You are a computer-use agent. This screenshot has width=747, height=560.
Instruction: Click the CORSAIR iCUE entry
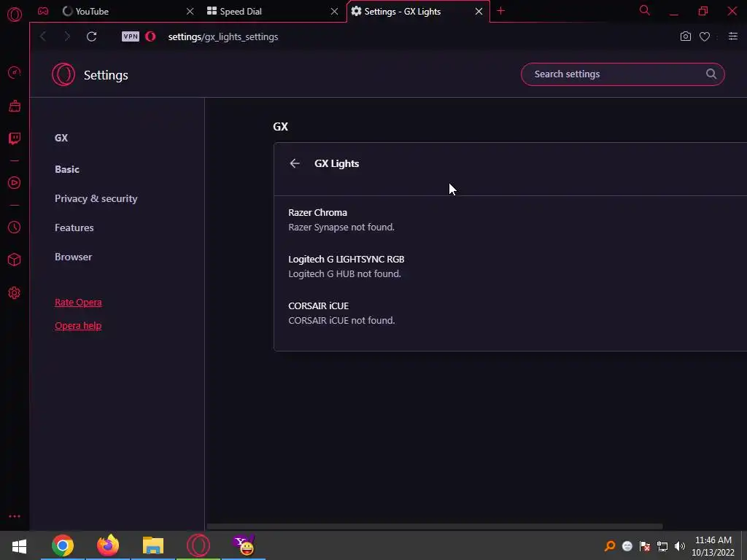pos(319,306)
